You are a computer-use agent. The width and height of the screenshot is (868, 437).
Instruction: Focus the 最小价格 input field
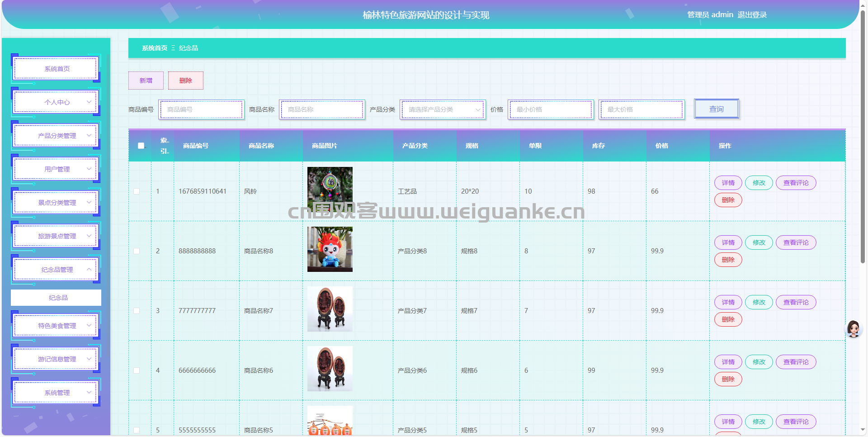pos(551,109)
